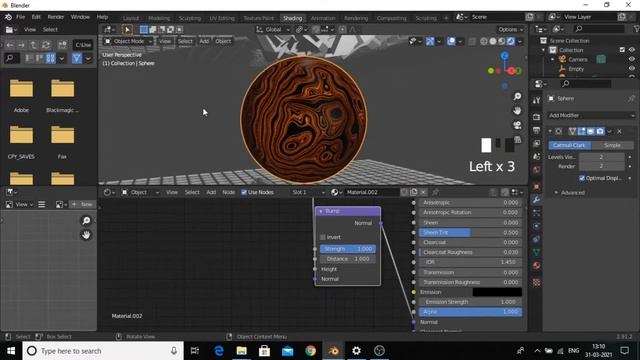Click the Emission color swatch
Screen dimensions: 640x360
click(497, 292)
